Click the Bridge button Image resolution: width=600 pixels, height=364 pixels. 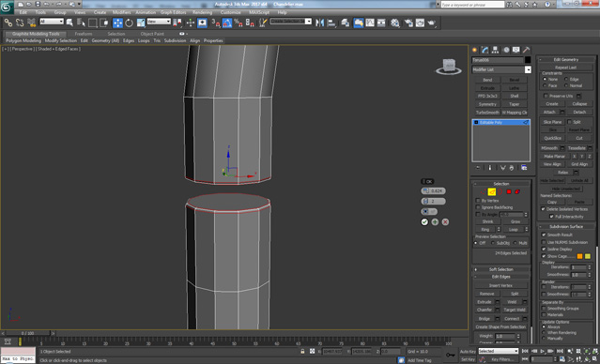coord(485,319)
